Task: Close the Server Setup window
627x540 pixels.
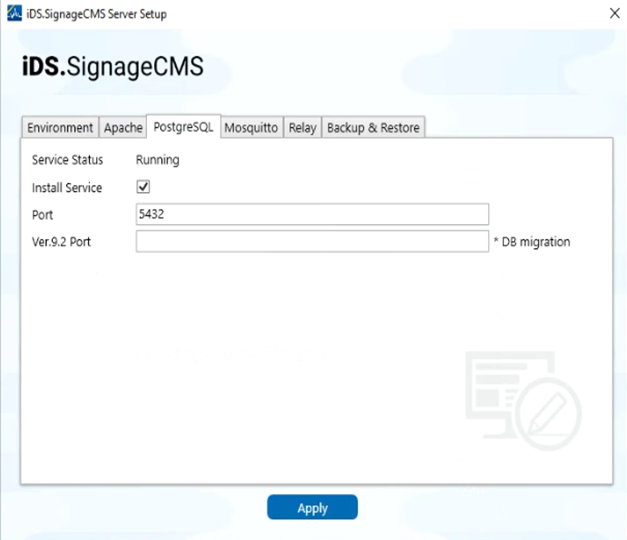Action: pos(615,13)
